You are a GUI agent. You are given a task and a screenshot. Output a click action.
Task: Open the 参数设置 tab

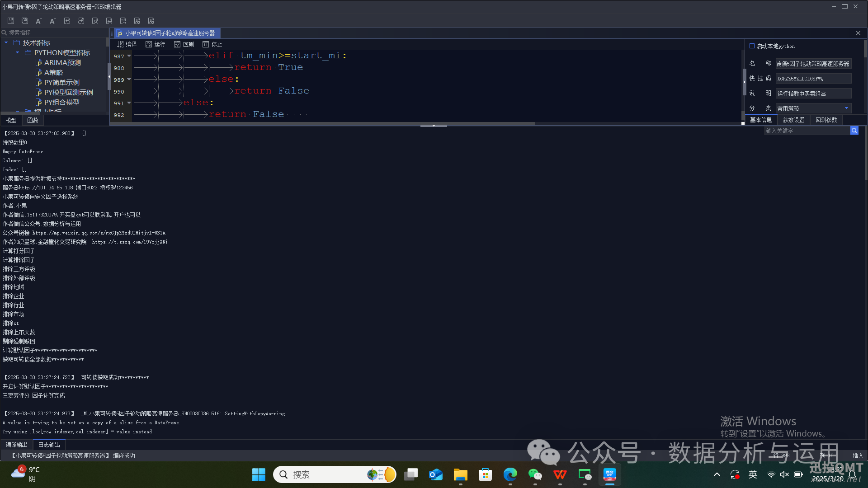(x=793, y=120)
